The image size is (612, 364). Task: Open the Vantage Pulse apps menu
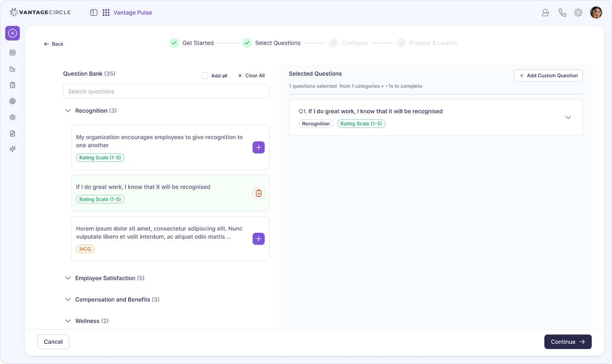coord(106,12)
